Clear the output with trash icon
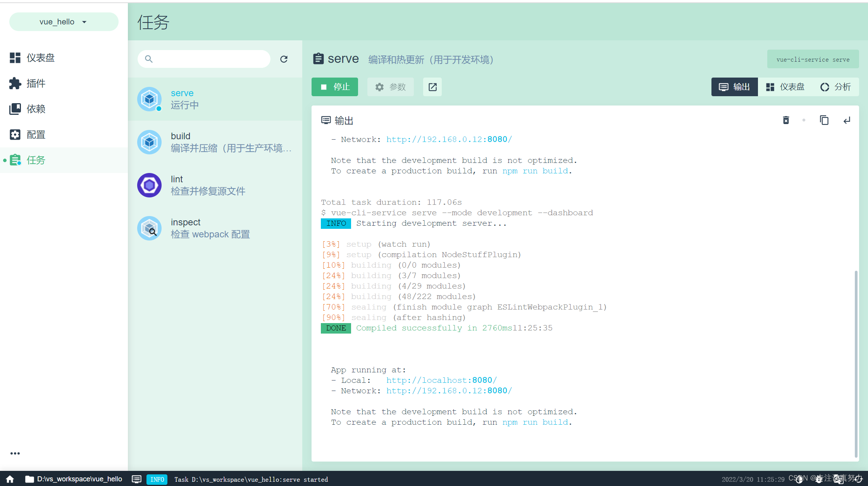The height and width of the screenshot is (486, 868). coord(786,120)
